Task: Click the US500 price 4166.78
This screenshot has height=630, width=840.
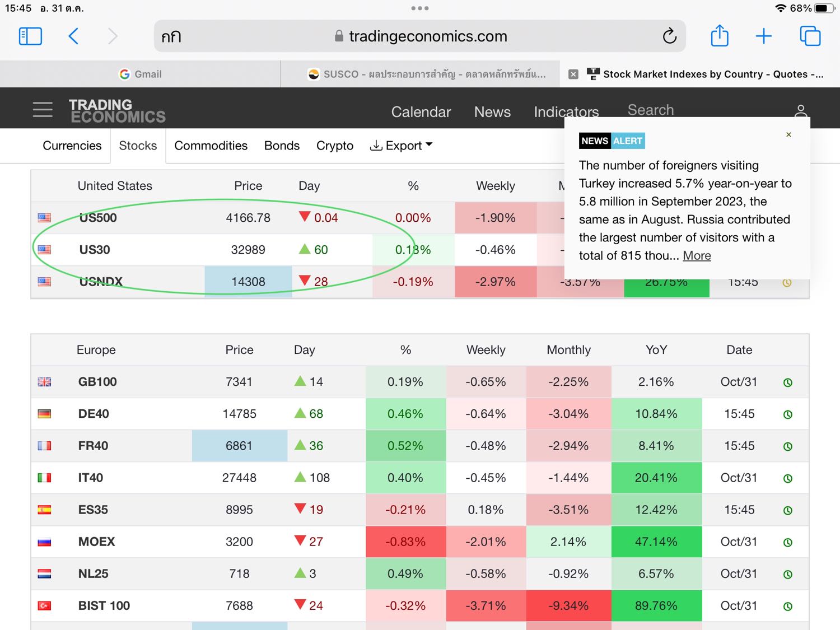Action: click(x=248, y=218)
